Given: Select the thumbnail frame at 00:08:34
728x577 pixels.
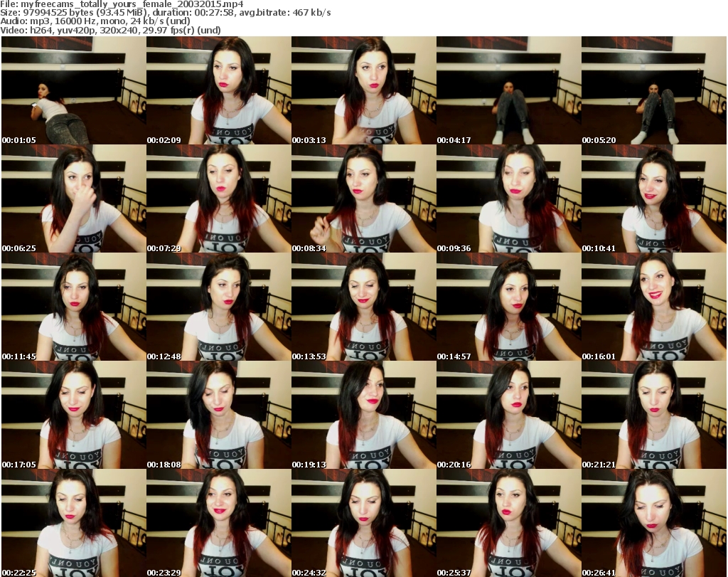Looking at the screenshot, I should (x=363, y=198).
